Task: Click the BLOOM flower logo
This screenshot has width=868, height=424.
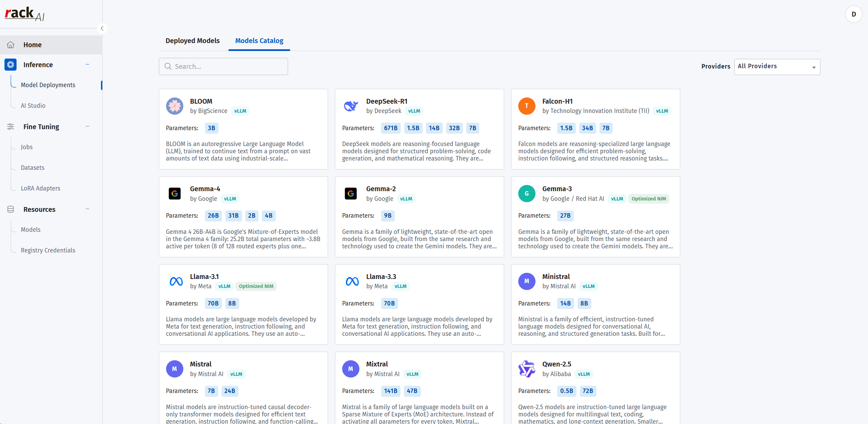Action: click(175, 106)
